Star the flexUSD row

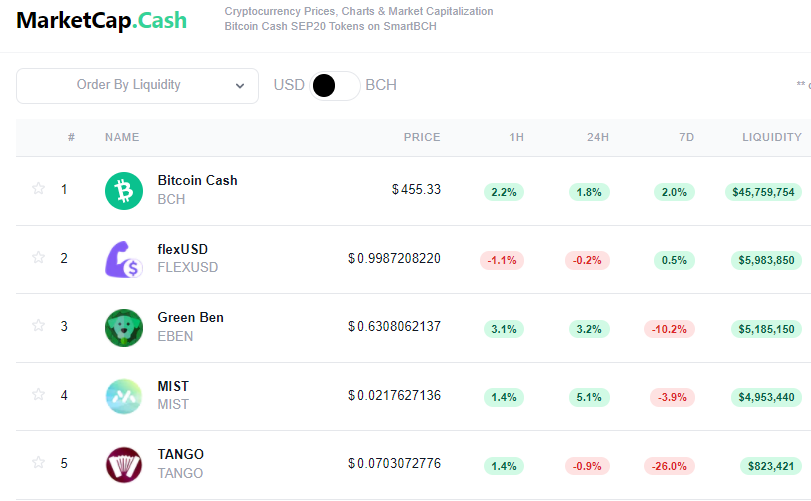pos(38,257)
